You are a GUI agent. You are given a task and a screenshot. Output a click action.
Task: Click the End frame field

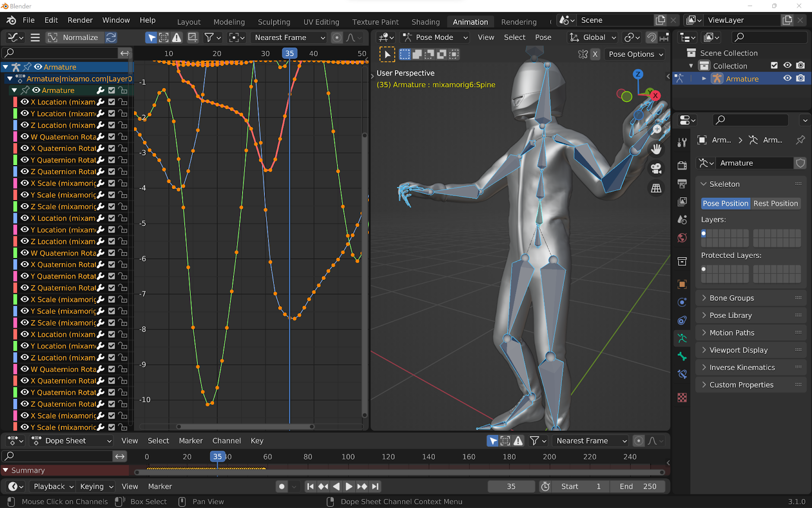click(638, 486)
